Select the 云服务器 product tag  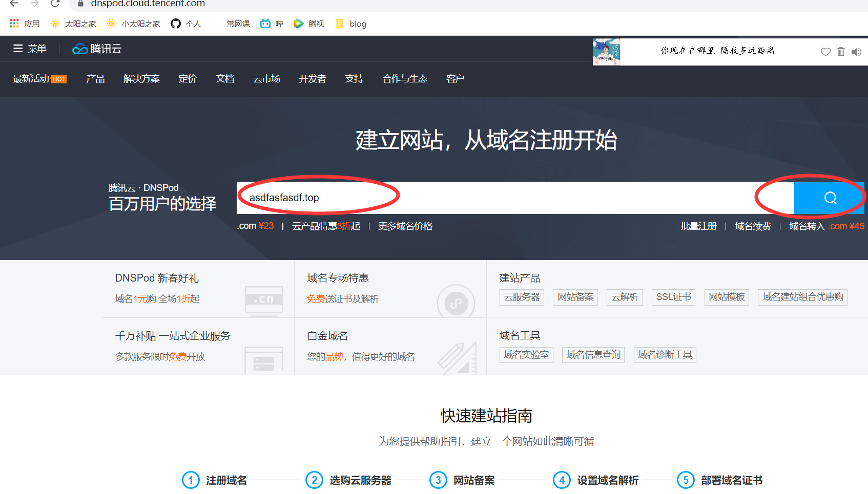(522, 297)
